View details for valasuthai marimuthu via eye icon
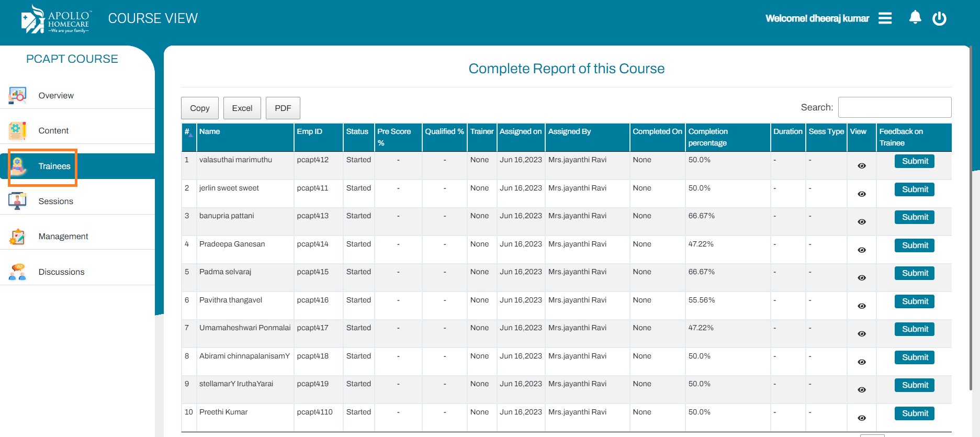980x437 pixels. 861,166
